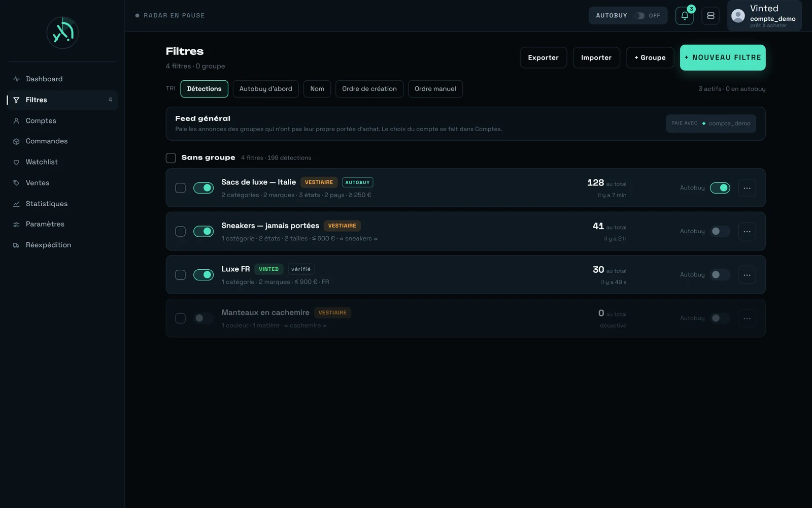
Task: Click the Ventes tag icon
Action: pos(16,183)
